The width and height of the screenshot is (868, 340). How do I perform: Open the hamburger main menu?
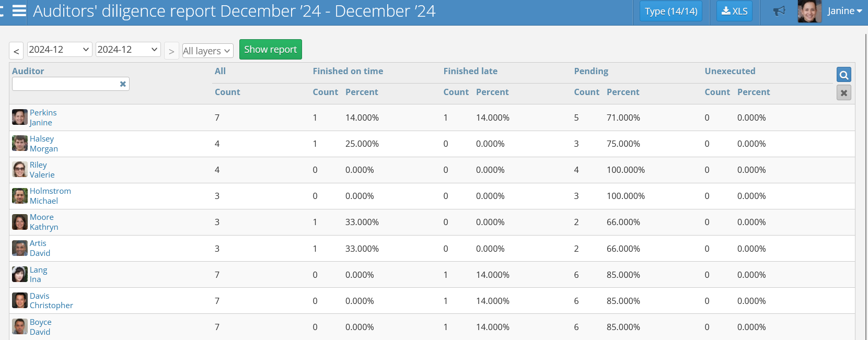coord(19,11)
